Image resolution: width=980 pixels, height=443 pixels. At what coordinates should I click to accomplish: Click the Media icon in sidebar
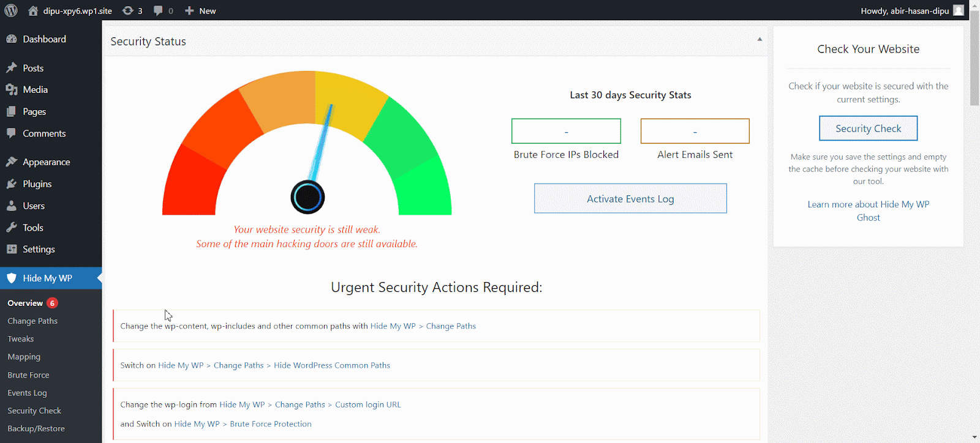[12, 89]
